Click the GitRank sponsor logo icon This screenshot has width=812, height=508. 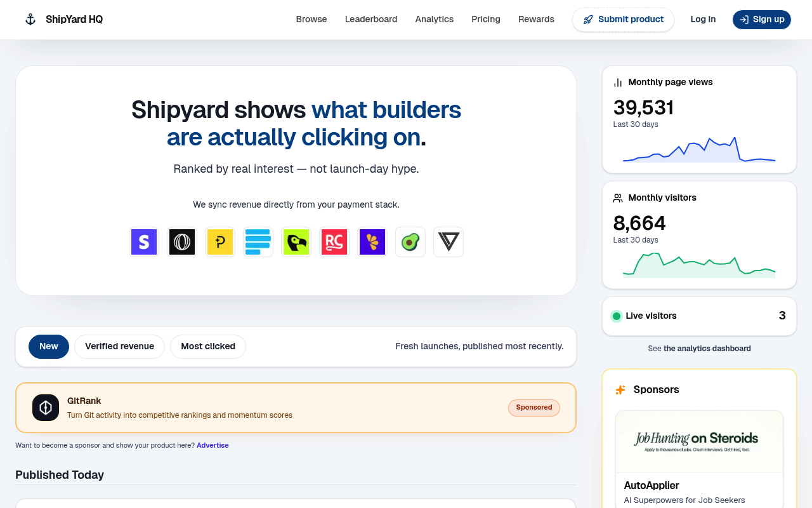click(x=46, y=408)
